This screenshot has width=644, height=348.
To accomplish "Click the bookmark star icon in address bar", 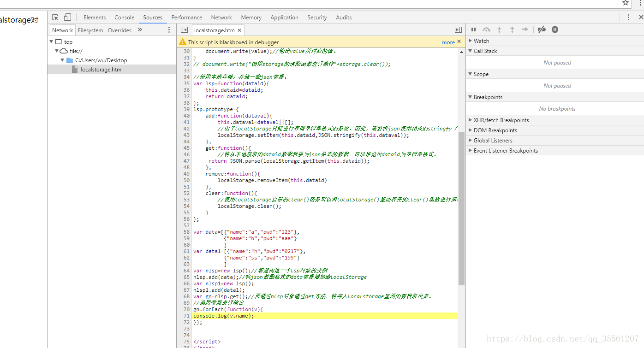I will 626,3.
